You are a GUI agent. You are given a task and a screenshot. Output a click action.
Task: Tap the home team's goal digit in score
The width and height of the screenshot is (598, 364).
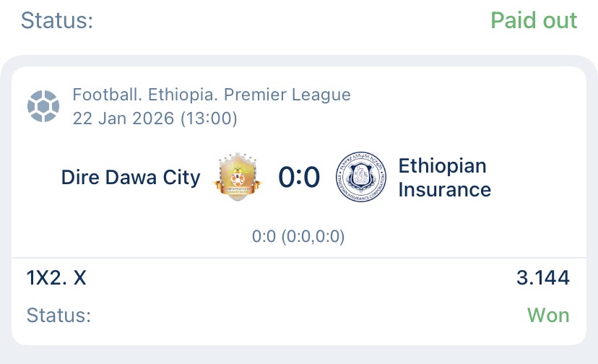point(287,177)
